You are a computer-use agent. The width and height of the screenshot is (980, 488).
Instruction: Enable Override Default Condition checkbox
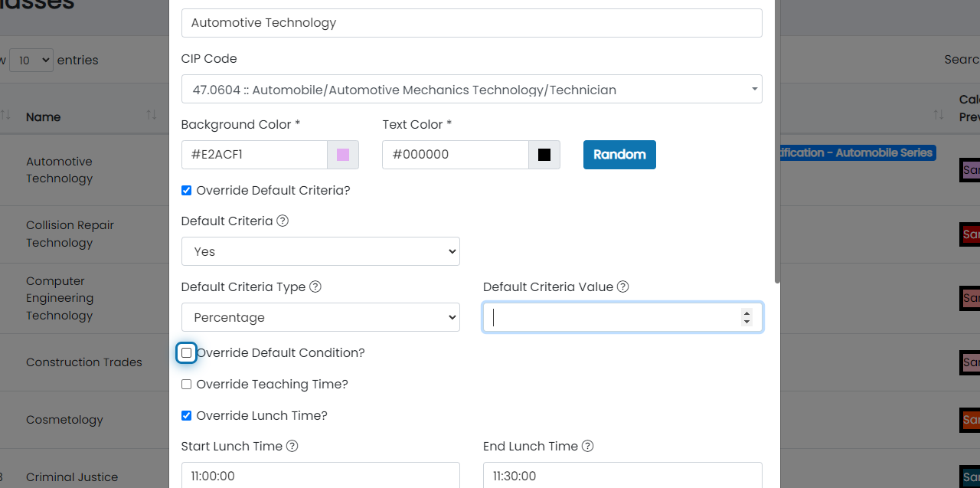[x=186, y=352]
